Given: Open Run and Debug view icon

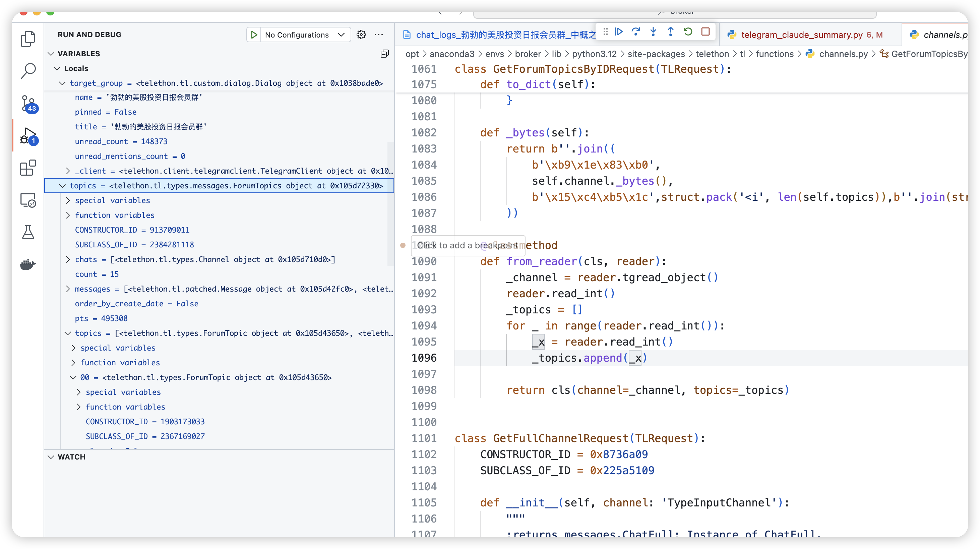Looking at the screenshot, I should point(28,136).
